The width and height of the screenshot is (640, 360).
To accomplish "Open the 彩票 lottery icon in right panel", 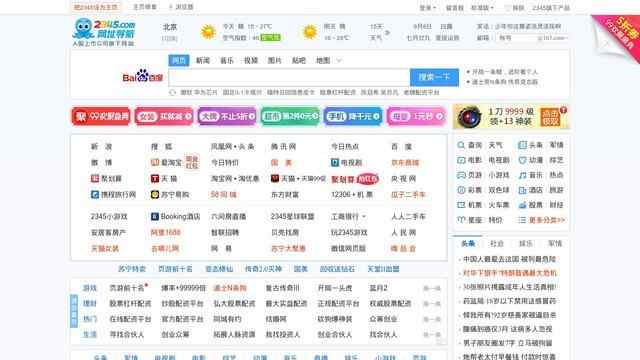I will pyautogui.click(x=461, y=190).
